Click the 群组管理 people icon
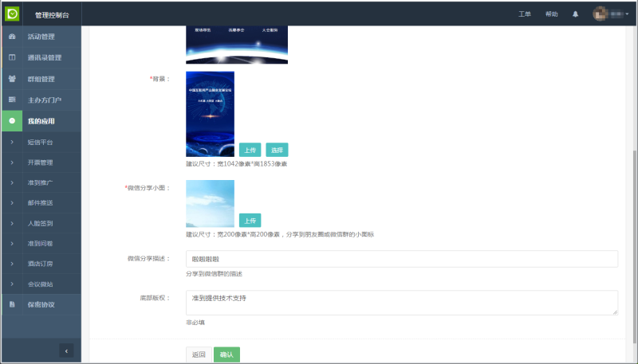Image resolution: width=638 pixels, height=364 pixels. tap(12, 79)
